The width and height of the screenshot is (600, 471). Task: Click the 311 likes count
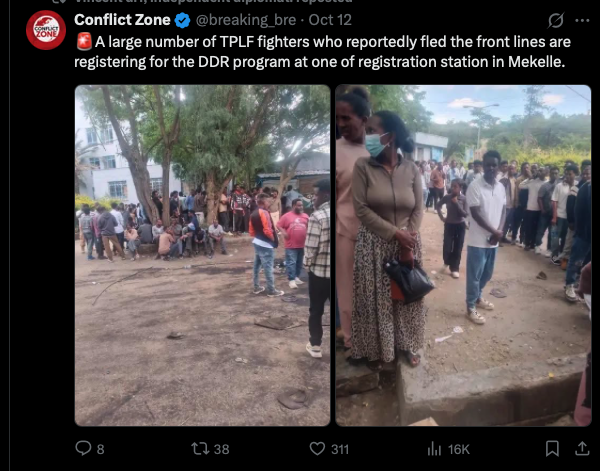pos(340,449)
